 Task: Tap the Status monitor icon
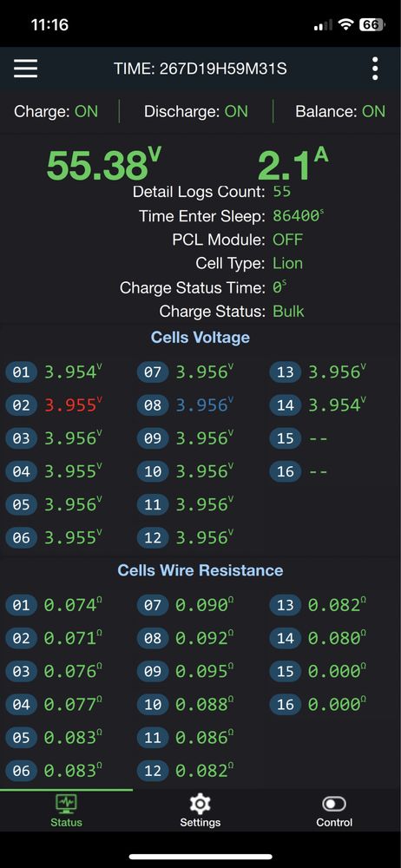point(67,803)
